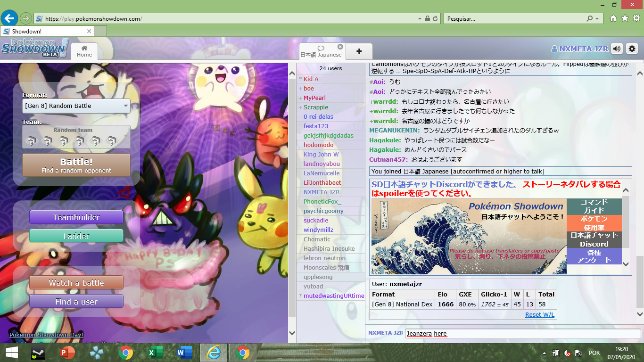This screenshot has width=644, height=362.
Task: Mute sound with the speaker icon
Action: point(617,49)
